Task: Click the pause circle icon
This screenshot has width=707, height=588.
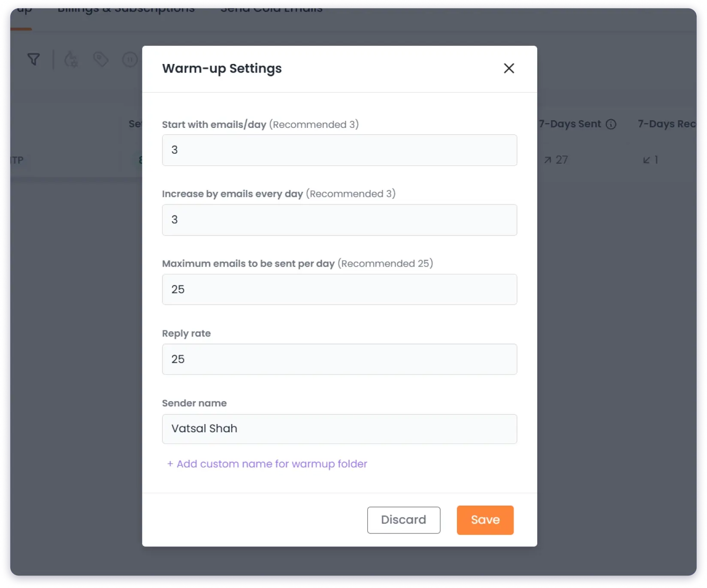Action: 130,60
